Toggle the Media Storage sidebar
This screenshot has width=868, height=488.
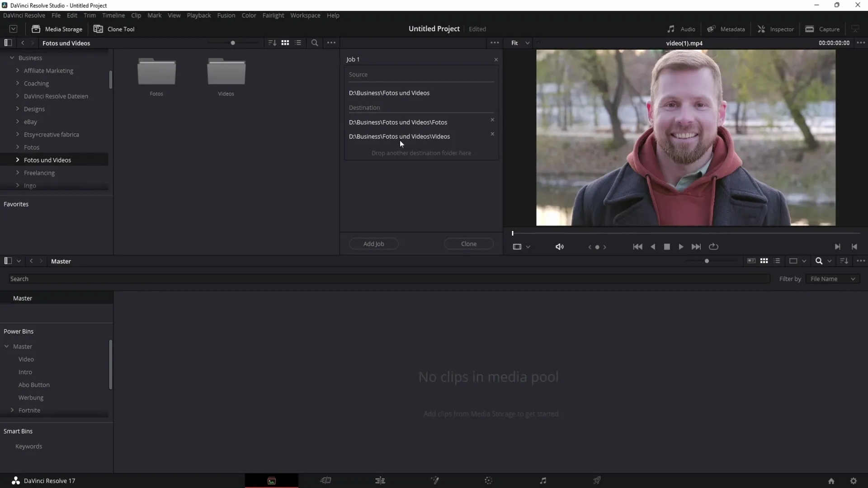tap(8, 43)
